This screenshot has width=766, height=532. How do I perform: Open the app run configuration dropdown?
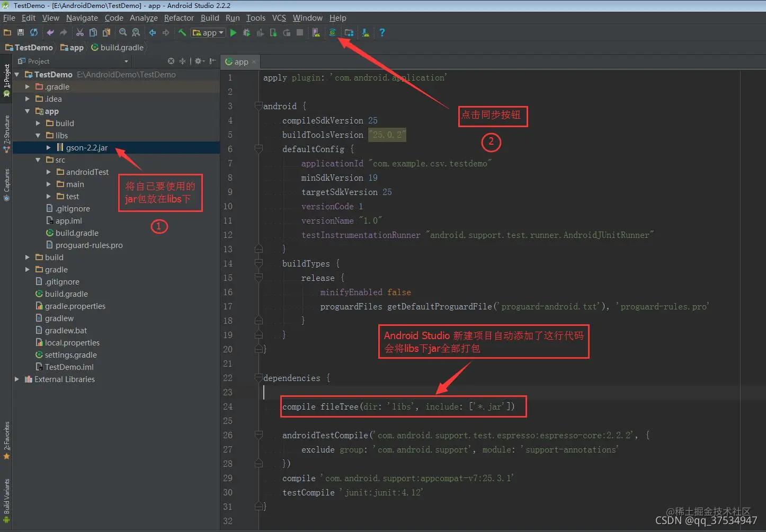click(x=208, y=33)
